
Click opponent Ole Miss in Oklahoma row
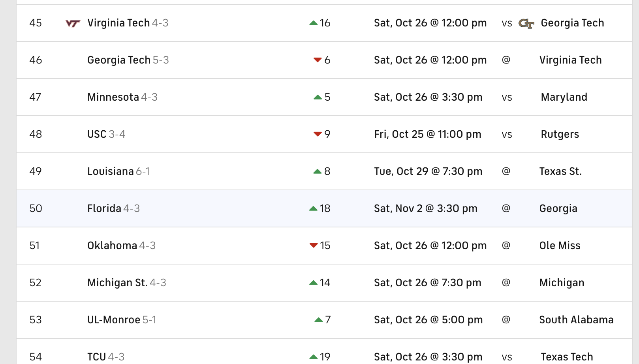[560, 246]
